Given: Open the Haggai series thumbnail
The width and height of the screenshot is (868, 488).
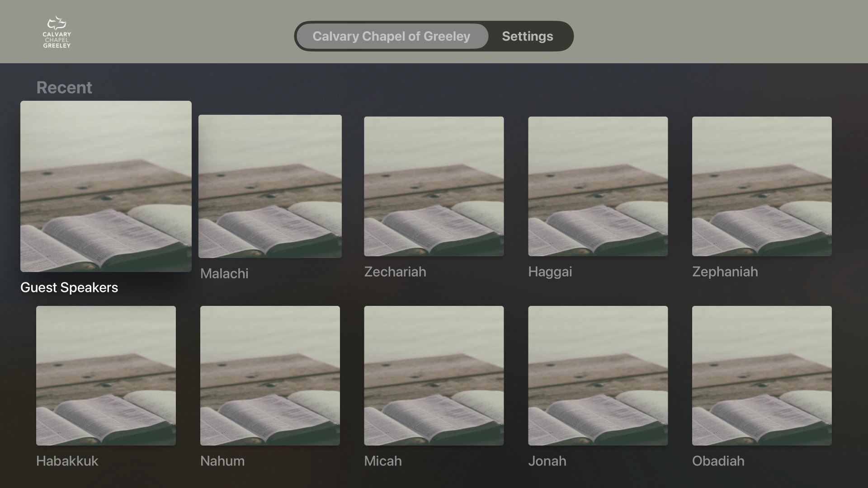Looking at the screenshot, I should pyautogui.click(x=598, y=186).
